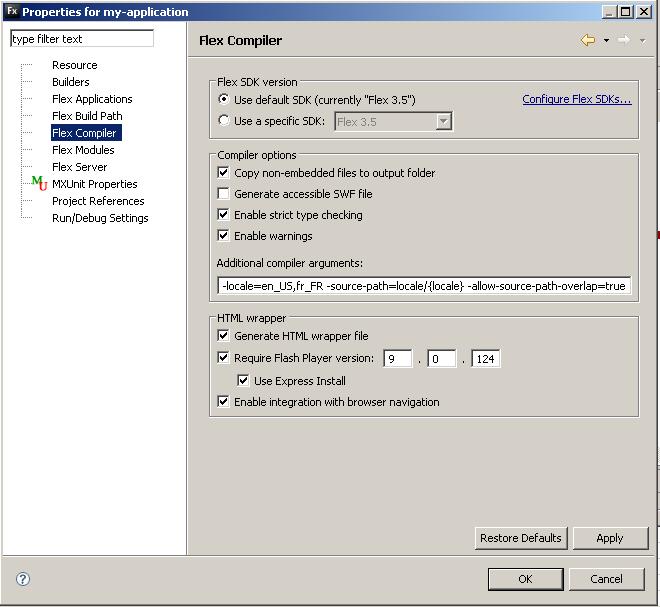Click the Additional compiler arguments field

[424, 286]
